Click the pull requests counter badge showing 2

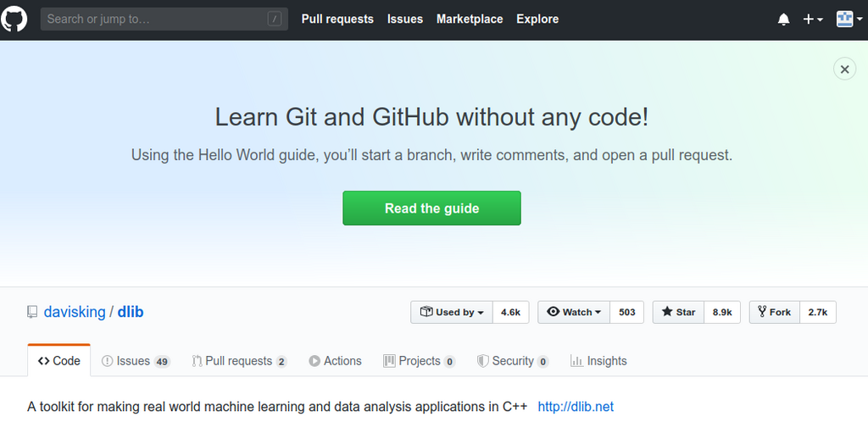click(281, 362)
